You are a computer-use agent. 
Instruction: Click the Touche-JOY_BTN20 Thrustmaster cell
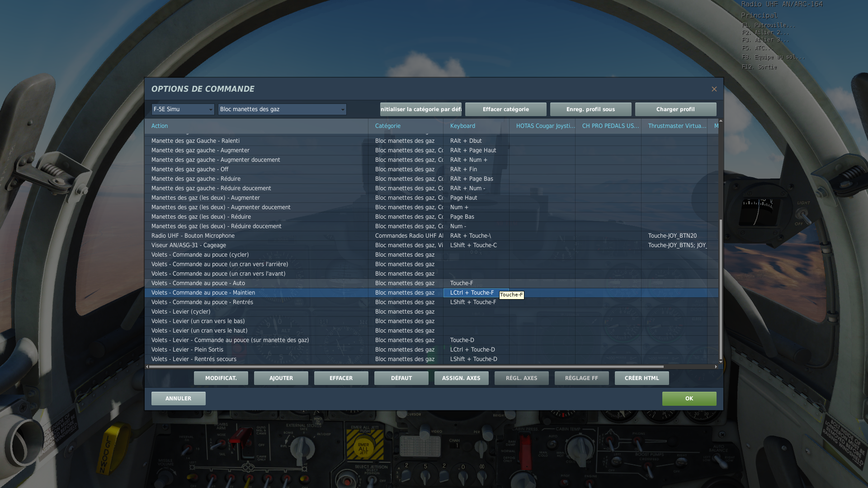click(x=674, y=236)
